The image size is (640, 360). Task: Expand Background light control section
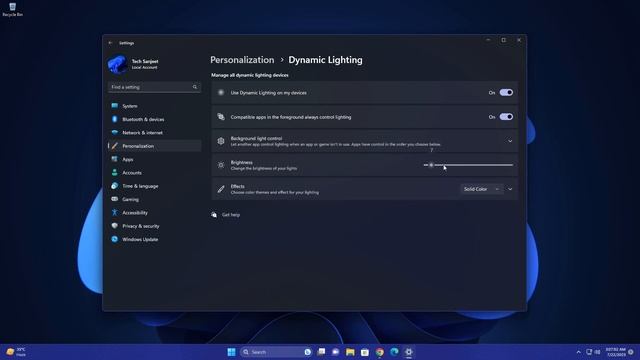point(510,141)
